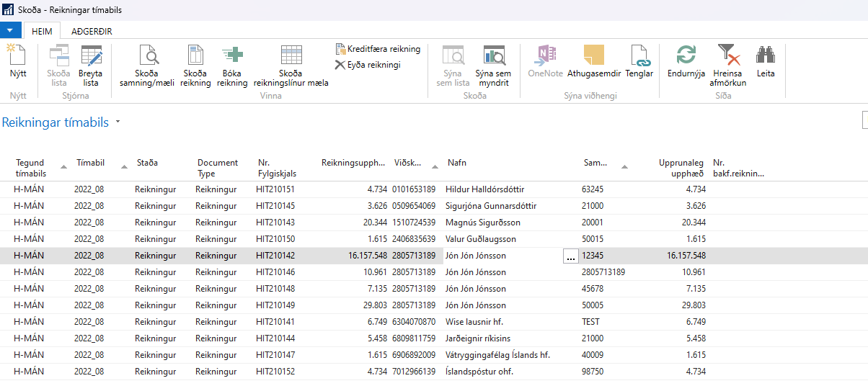Expand the blue application menu dropdown
Viewport: 868px width, 386px height.
[x=10, y=31]
